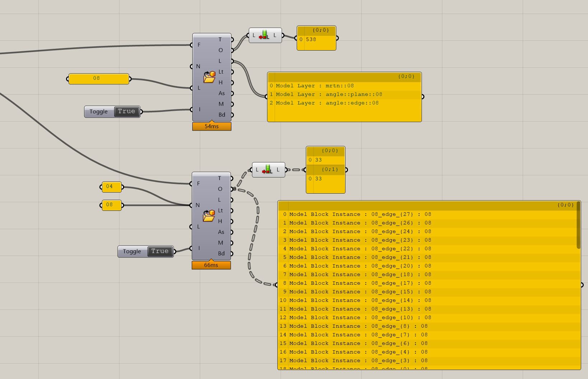Click the row containing 08_edge_{27}
This screenshot has width=588, height=379.
[428, 214]
